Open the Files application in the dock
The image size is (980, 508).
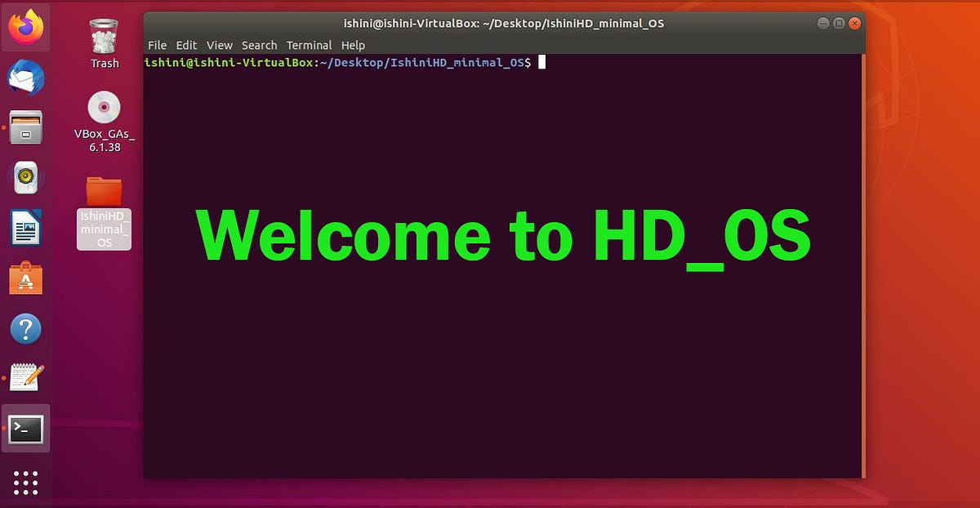tap(25, 127)
